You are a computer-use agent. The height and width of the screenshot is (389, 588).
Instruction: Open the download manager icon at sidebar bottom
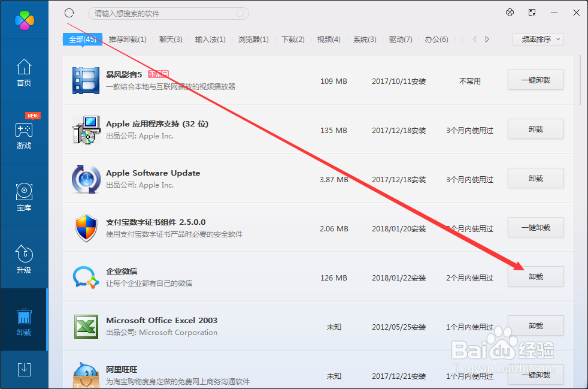click(x=24, y=370)
